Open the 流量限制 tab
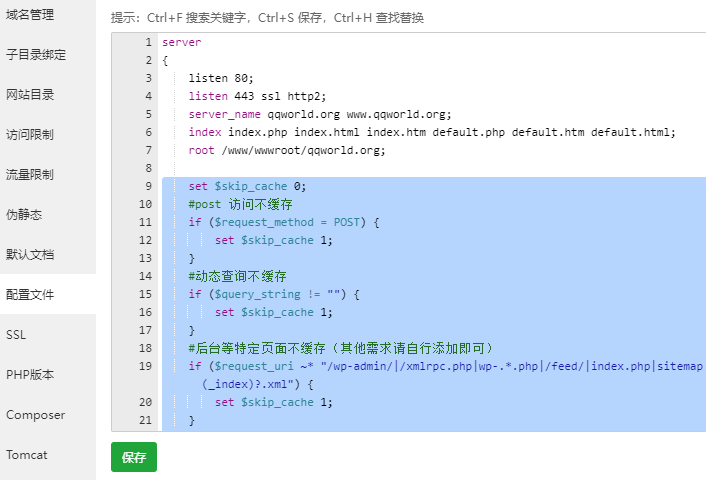Viewport: 706px width, 480px height. point(30,175)
